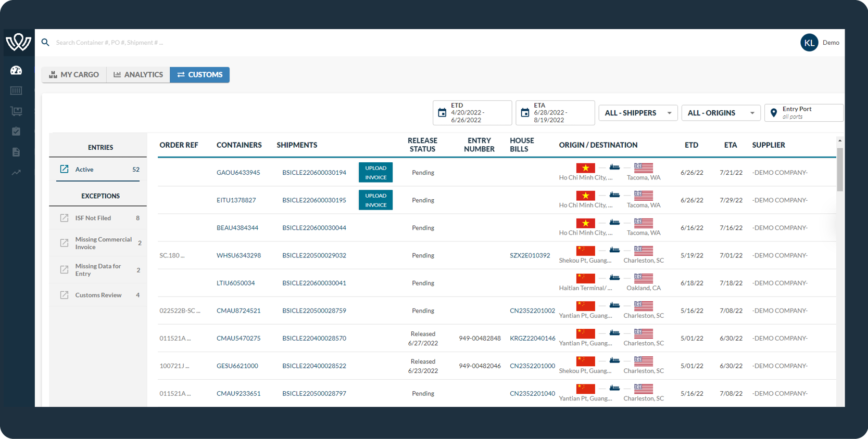Click the trending chart icon in sidebar
868x439 pixels.
16,172
